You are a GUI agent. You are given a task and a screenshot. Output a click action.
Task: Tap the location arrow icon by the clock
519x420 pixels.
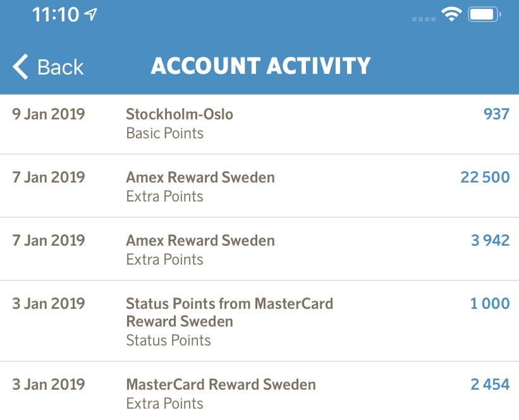click(x=92, y=15)
